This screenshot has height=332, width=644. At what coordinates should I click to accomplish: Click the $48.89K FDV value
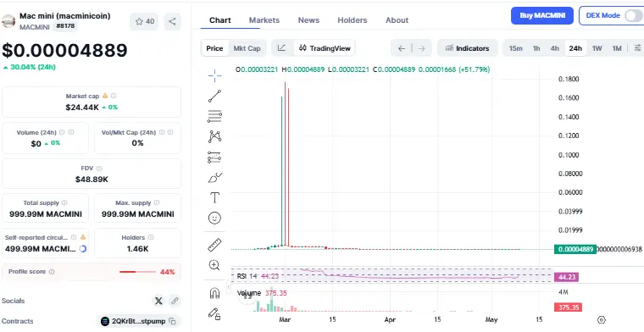[92, 180]
